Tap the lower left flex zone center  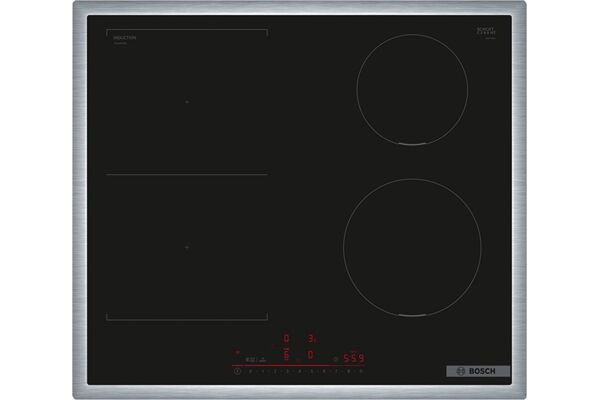click(x=187, y=247)
